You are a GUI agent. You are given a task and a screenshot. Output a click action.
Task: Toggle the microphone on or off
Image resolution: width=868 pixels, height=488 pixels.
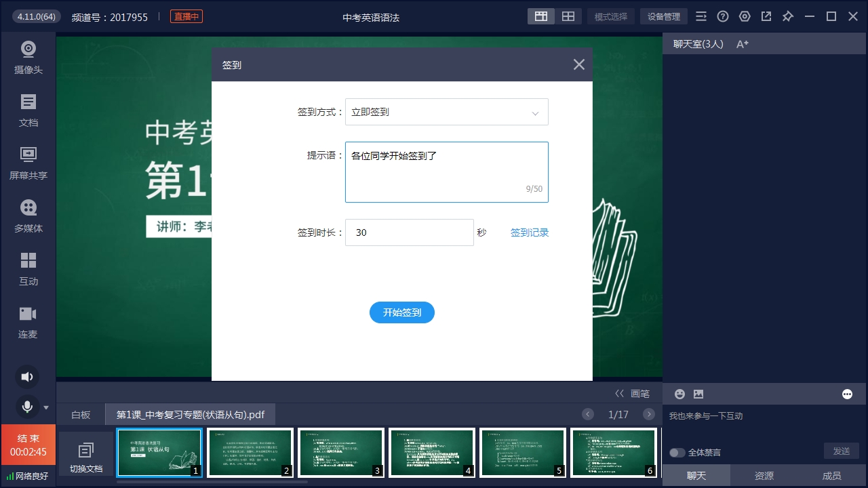27,407
